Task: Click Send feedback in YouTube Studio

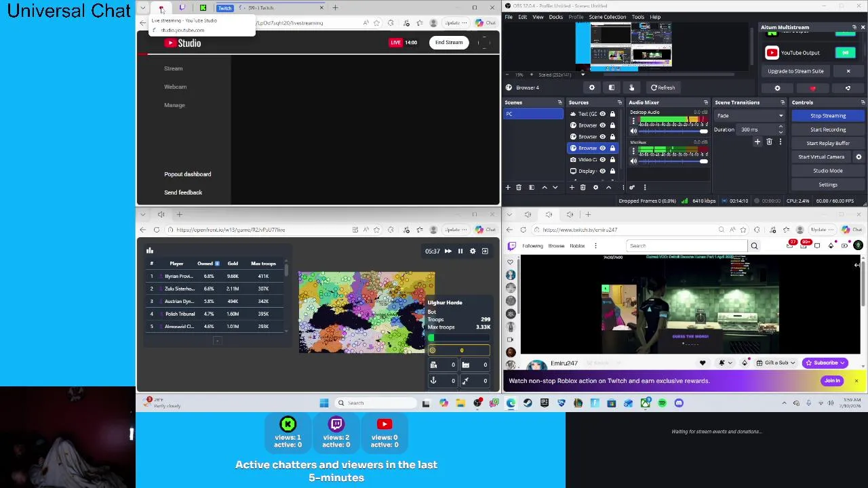Action: pos(183,192)
